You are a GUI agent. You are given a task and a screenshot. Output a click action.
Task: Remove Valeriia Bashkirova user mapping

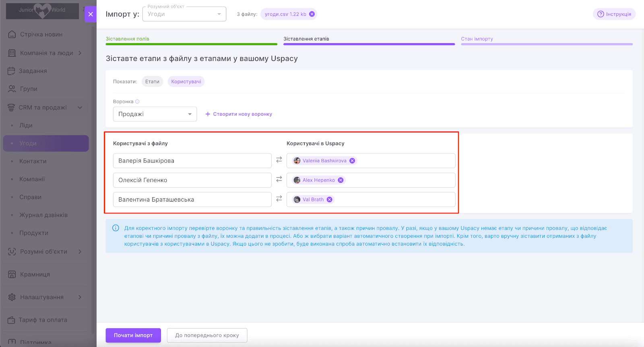click(x=352, y=161)
